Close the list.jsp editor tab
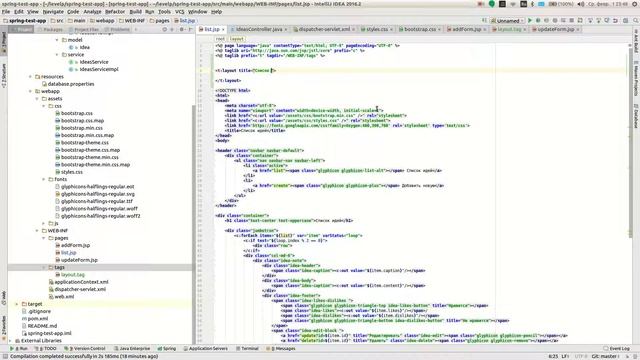Viewport: 640px width, 360px height. click(x=223, y=30)
